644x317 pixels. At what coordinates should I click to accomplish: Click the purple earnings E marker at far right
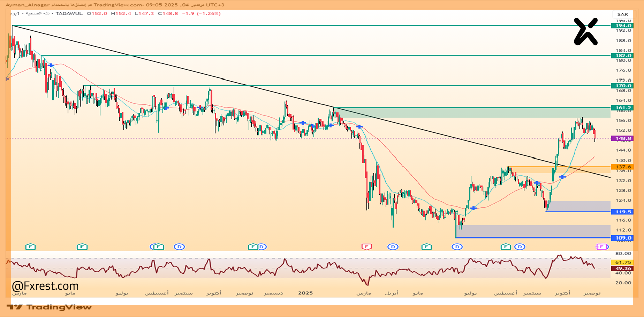[601, 247]
